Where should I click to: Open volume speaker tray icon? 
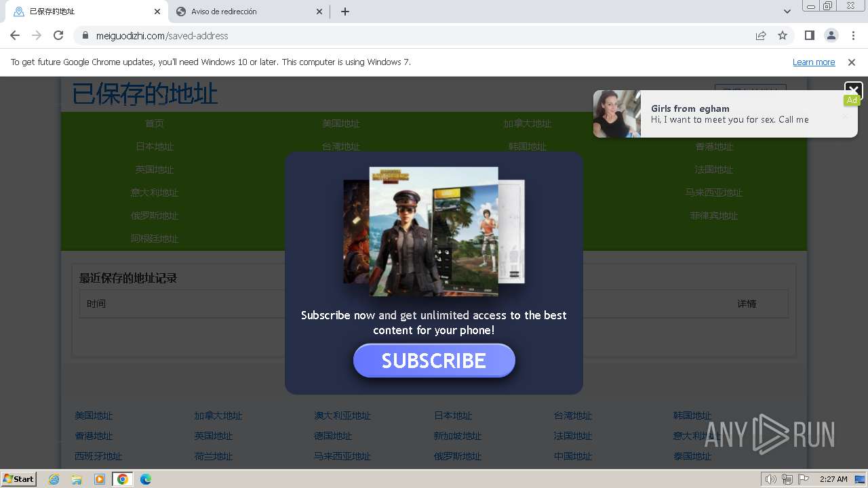click(770, 479)
